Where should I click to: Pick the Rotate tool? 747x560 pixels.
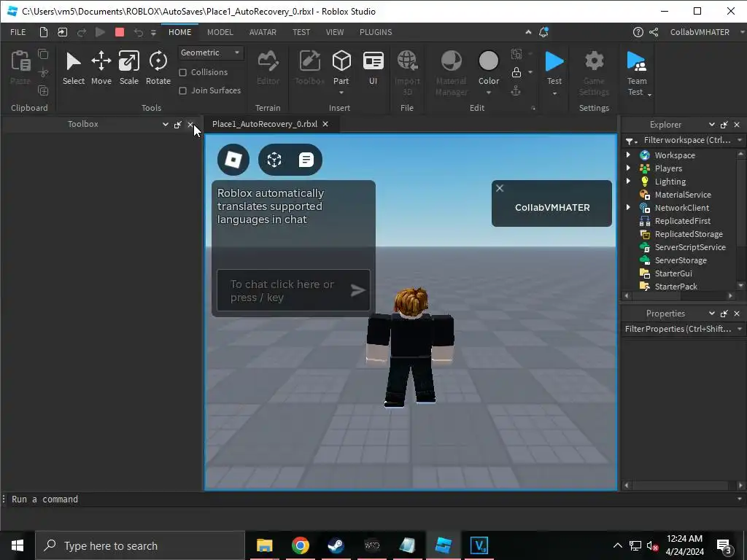(x=158, y=68)
